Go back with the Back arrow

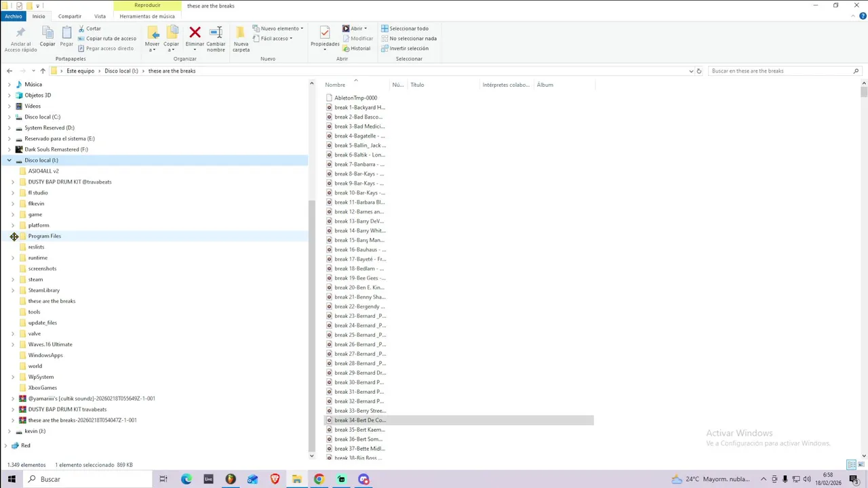tap(9, 70)
